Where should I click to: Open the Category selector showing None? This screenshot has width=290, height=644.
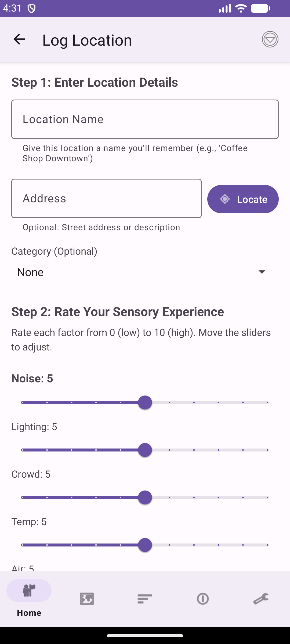point(134,272)
